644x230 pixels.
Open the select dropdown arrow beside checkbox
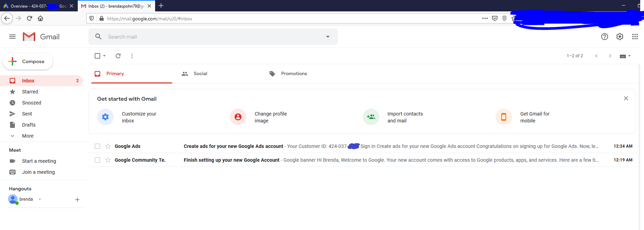pos(104,56)
